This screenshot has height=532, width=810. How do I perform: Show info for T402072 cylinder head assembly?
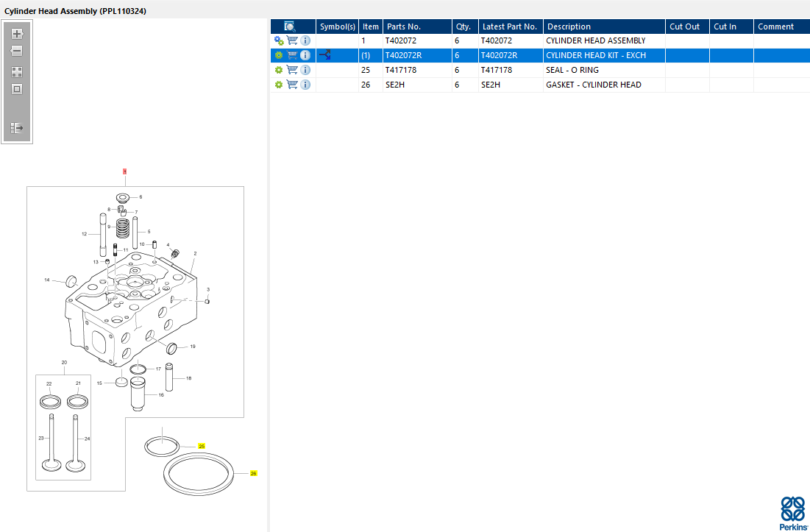click(305, 40)
